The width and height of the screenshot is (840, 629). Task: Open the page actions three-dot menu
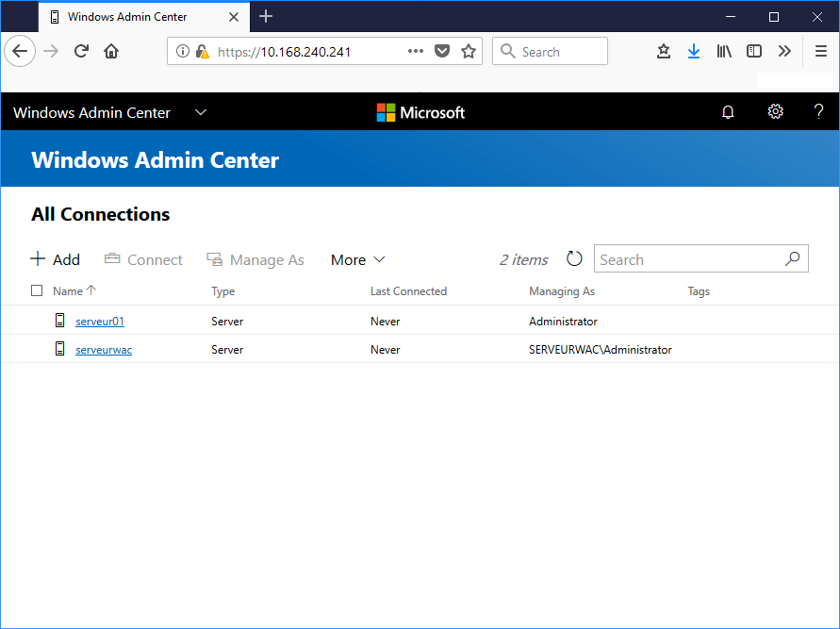416,52
